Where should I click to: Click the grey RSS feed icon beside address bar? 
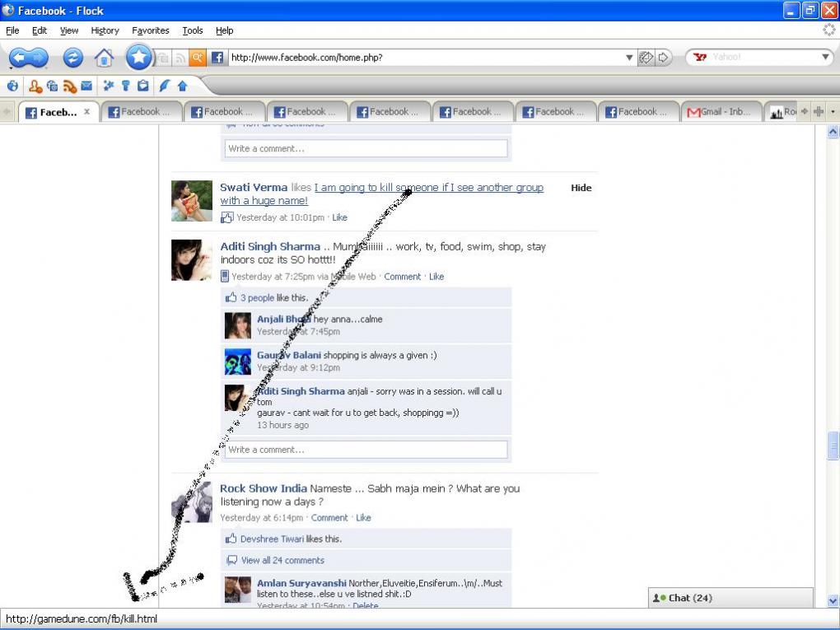180,58
